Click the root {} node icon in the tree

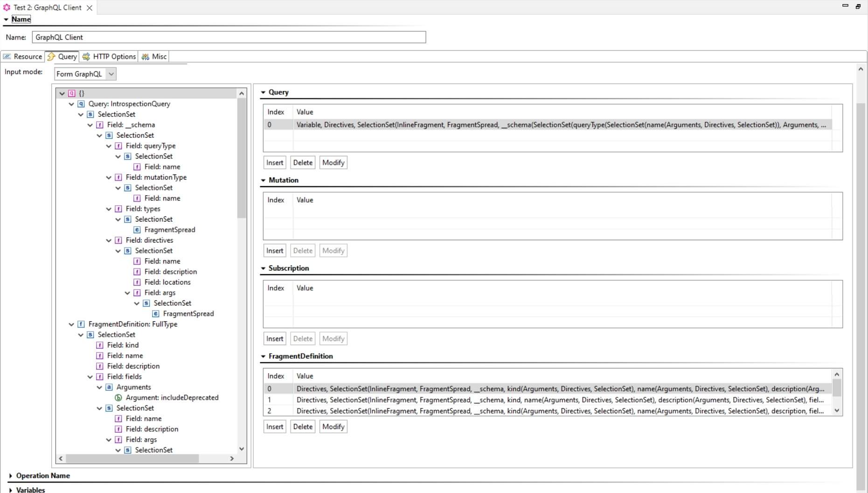72,93
